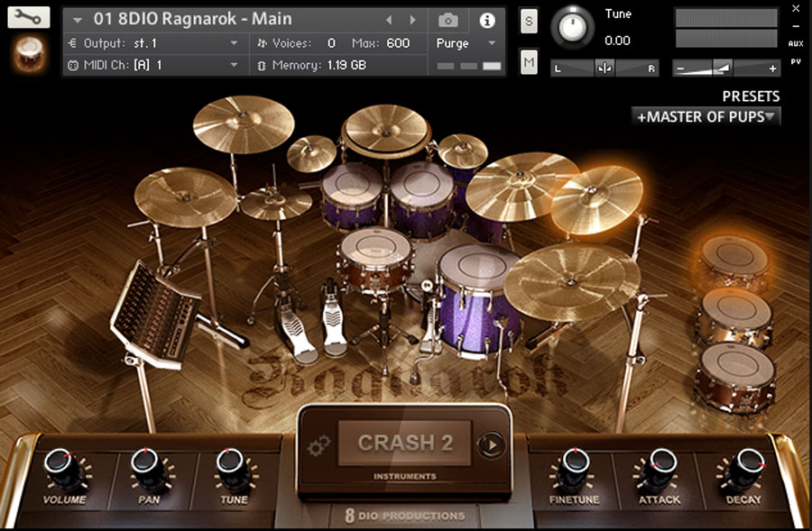Click the output volume slider
This screenshot has height=531, width=812.
tap(726, 68)
